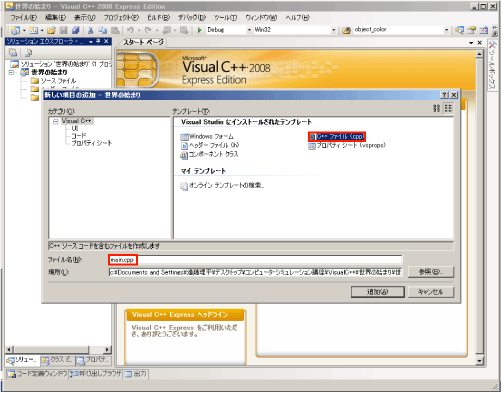Viewport: 501px width, 393px height.
Task: Click the dialog help question mark button
Action: click(x=444, y=95)
